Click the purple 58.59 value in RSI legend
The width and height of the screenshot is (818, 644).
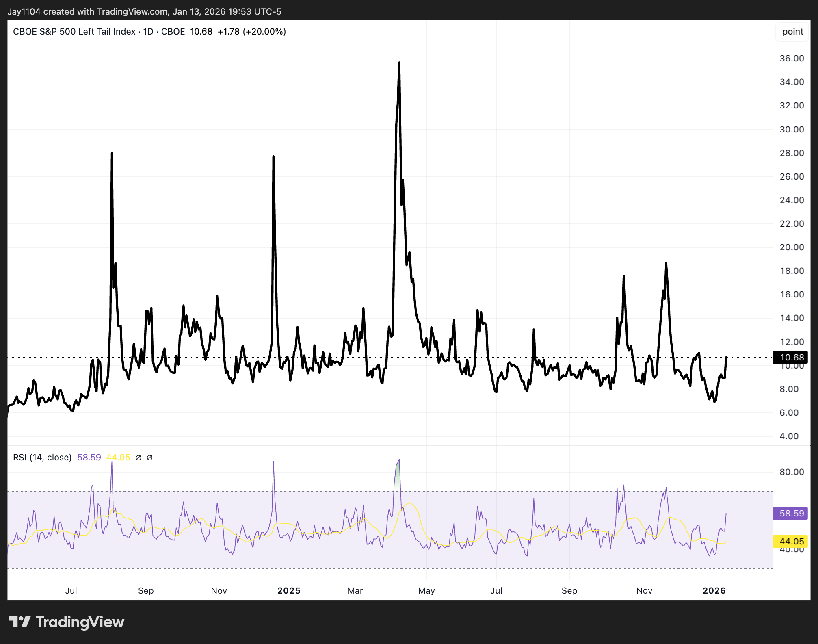click(x=89, y=458)
